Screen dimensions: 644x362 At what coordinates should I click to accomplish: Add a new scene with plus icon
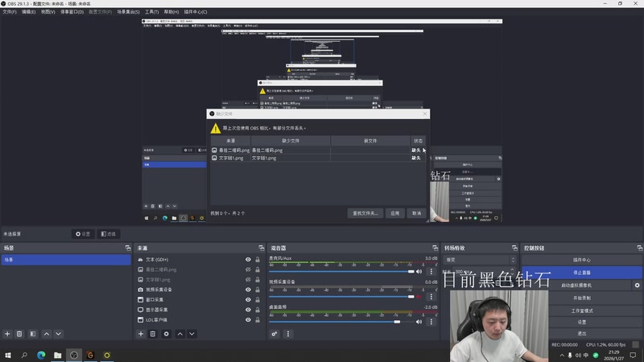7,334
